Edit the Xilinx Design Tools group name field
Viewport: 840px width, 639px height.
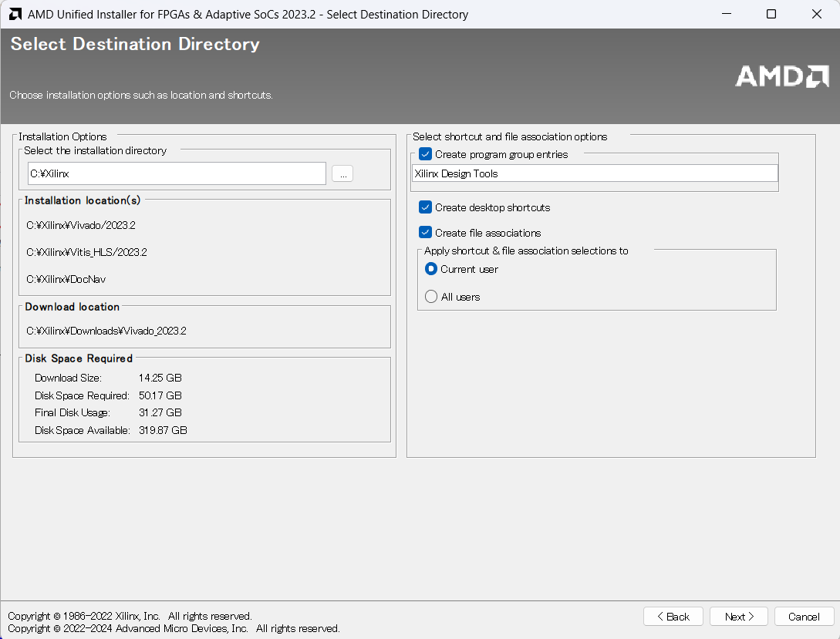pyautogui.click(x=595, y=173)
